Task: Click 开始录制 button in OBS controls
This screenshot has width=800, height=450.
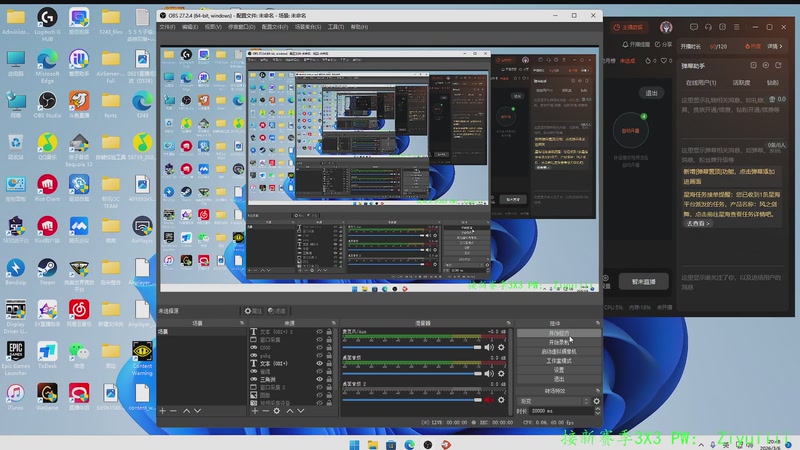Action: 559,342
